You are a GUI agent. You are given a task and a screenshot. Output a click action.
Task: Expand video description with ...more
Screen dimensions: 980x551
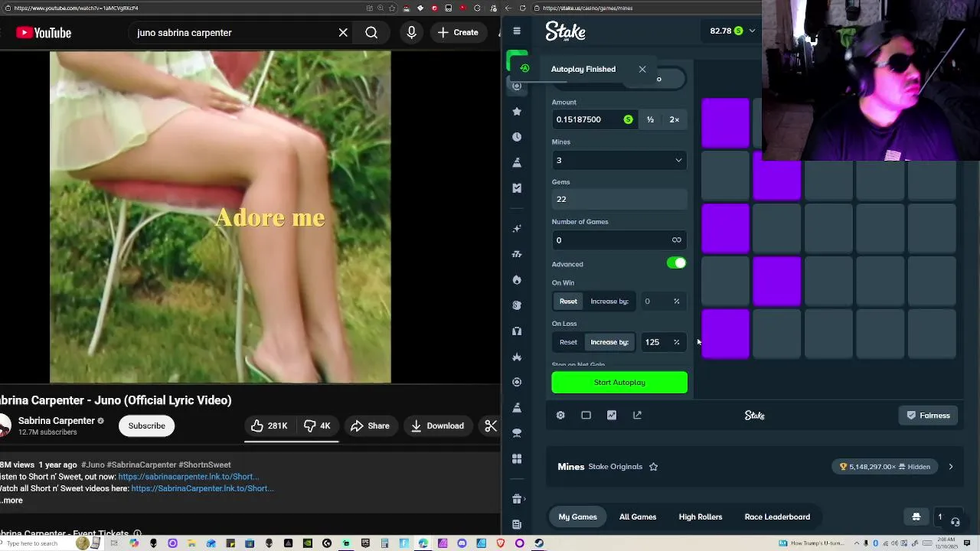12,500
